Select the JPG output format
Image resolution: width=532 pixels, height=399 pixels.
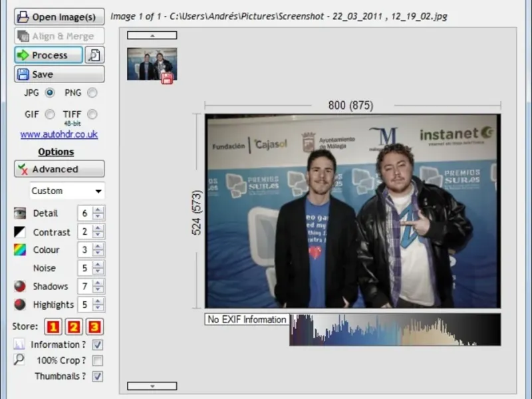click(x=50, y=92)
